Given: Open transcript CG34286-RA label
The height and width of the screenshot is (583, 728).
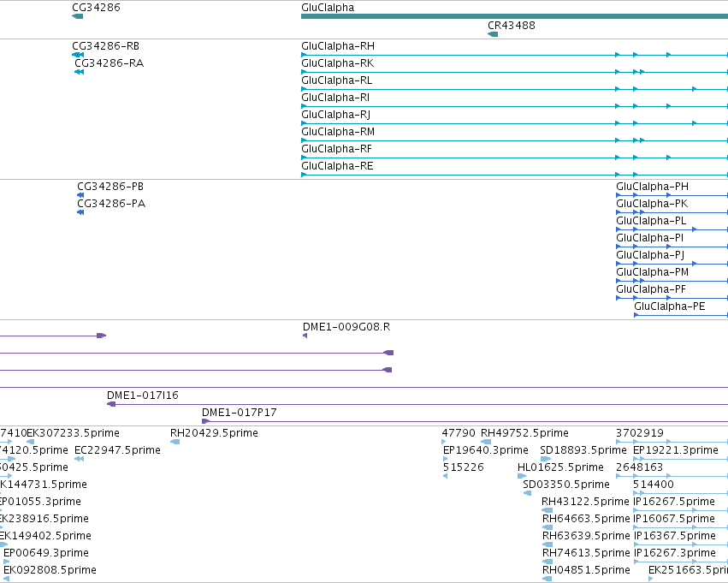Looking at the screenshot, I should pos(109,63).
